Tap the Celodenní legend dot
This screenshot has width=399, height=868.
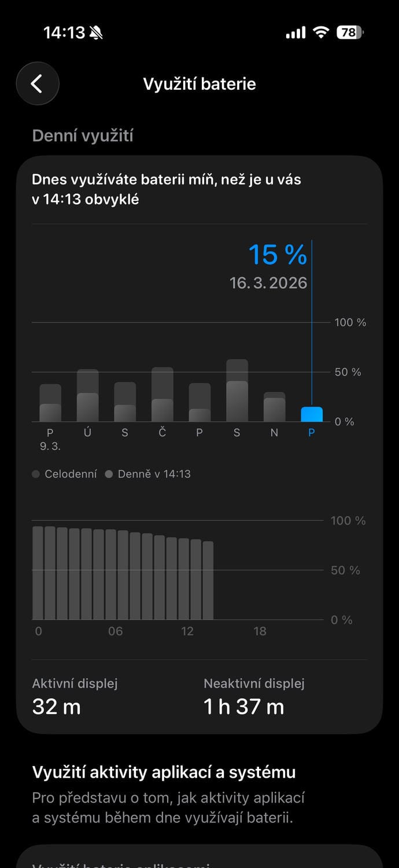(x=36, y=475)
